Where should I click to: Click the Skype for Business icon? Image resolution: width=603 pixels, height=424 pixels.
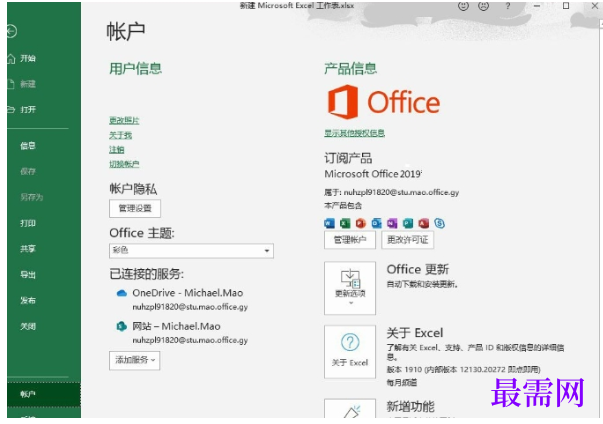tap(440, 223)
